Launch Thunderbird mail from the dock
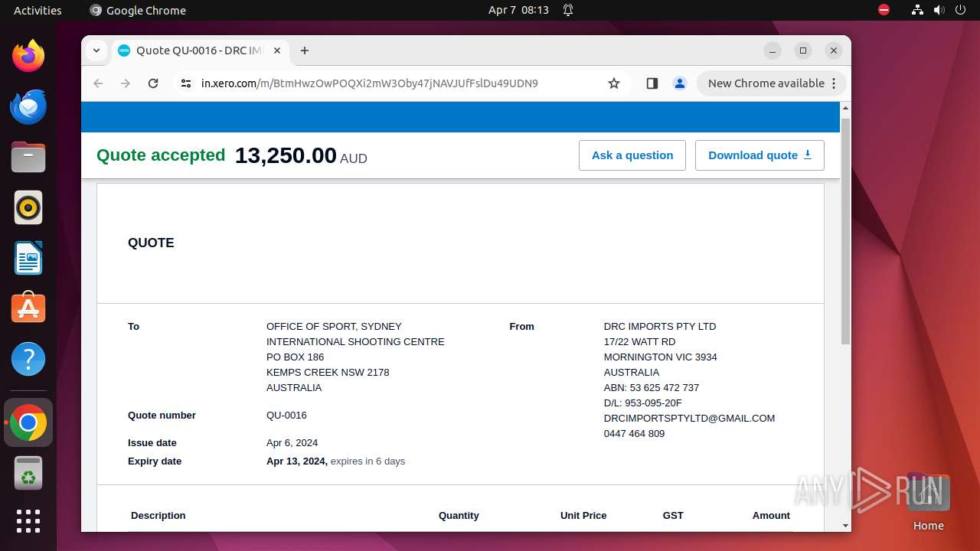 pyautogui.click(x=28, y=106)
